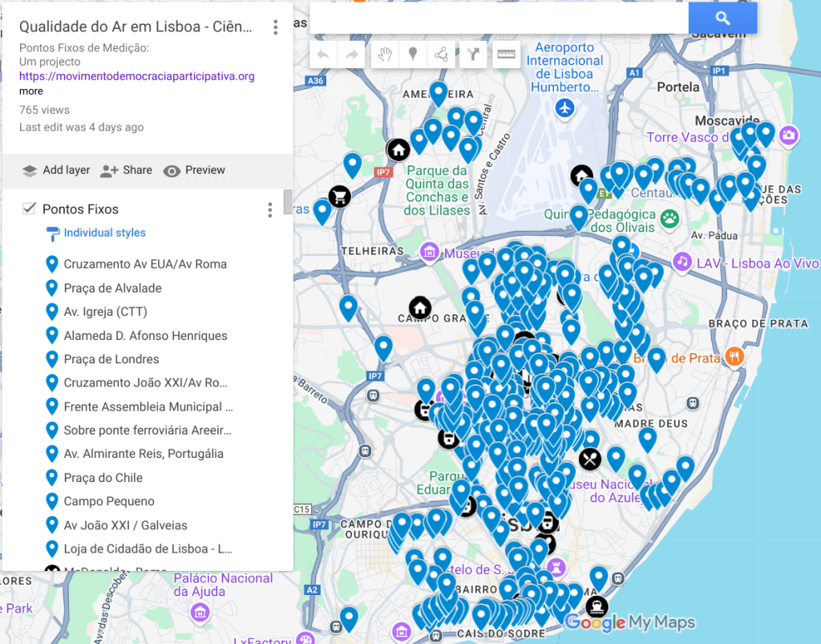Click the undo arrow in map toolbar
The width and height of the screenshot is (821, 644).
click(x=324, y=55)
